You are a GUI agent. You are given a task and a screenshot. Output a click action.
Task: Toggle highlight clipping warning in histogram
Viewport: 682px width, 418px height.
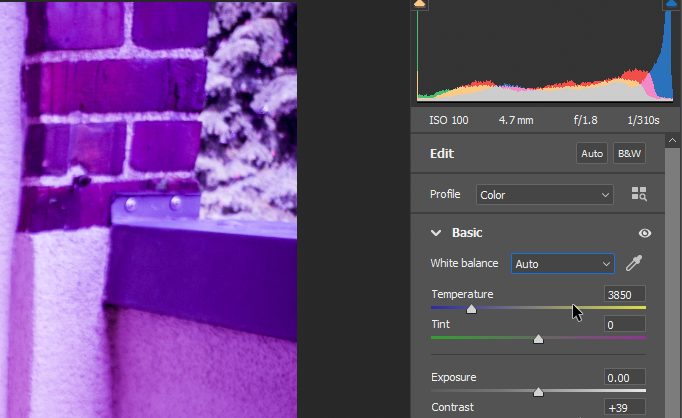pos(671,4)
